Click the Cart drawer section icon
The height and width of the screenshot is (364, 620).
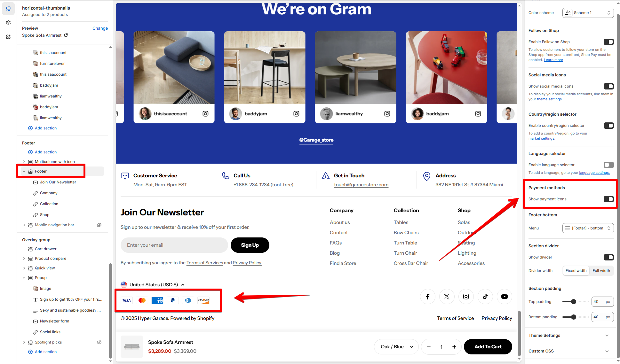[x=30, y=249]
